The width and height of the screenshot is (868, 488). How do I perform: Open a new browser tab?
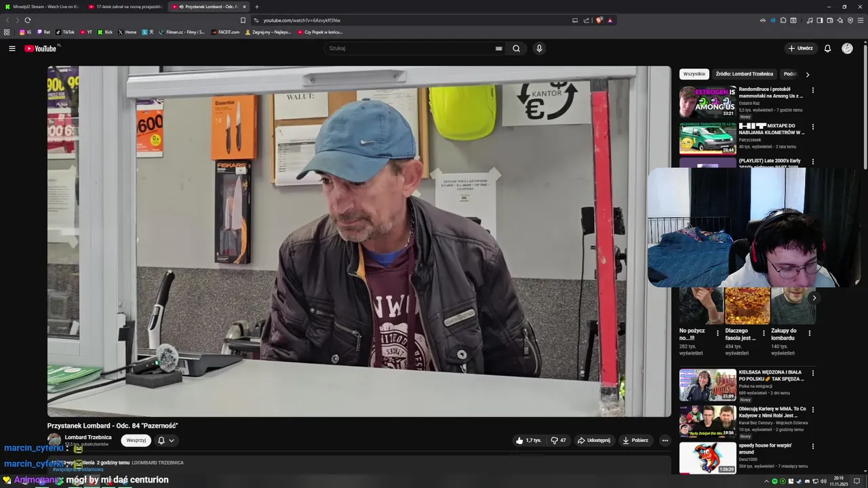(x=256, y=7)
